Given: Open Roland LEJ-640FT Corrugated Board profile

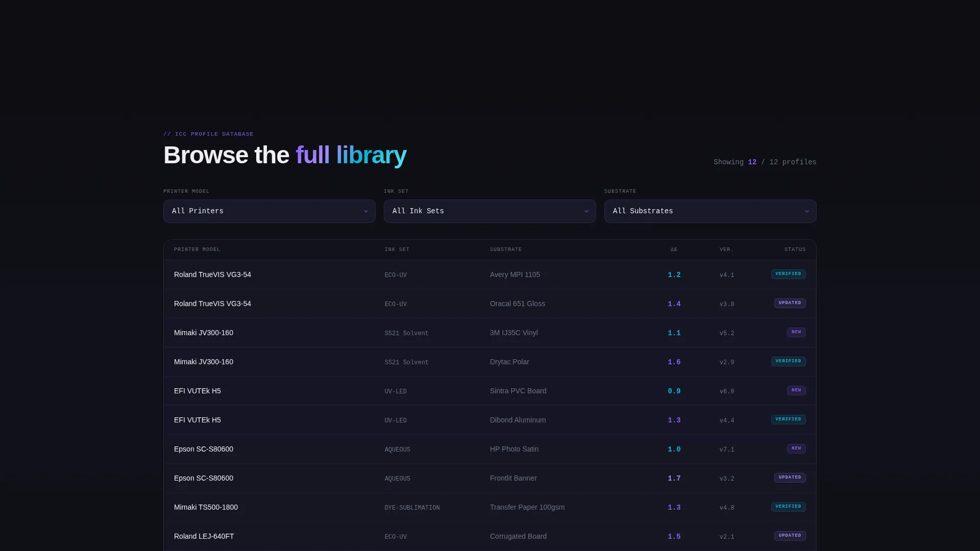Looking at the screenshot, I should [489, 536].
